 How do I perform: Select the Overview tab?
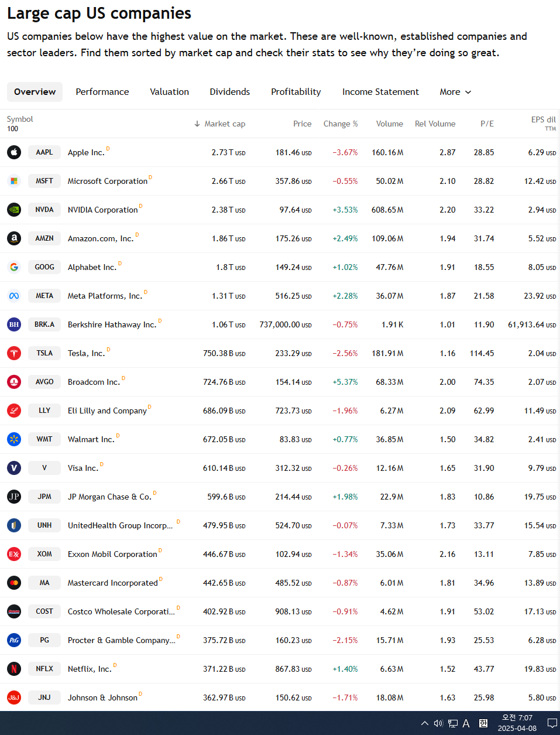pyautogui.click(x=35, y=92)
